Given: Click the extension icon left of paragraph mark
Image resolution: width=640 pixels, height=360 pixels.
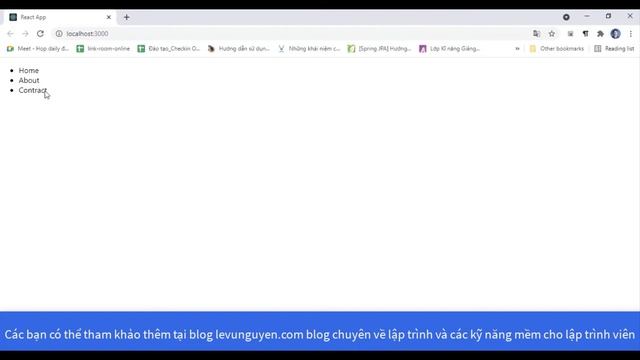Looking at the screenshot, I should (571, 34).
